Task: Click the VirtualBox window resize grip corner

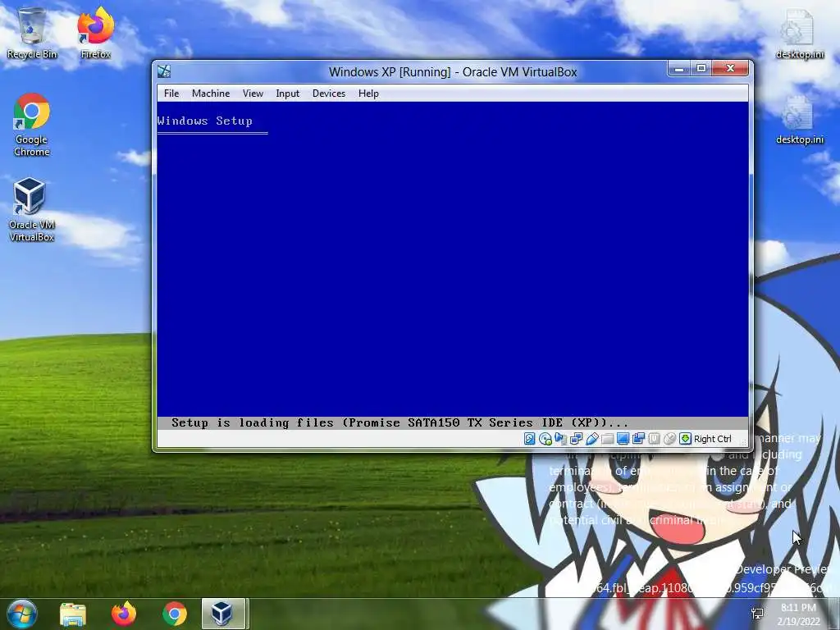Action: point(744,442)
